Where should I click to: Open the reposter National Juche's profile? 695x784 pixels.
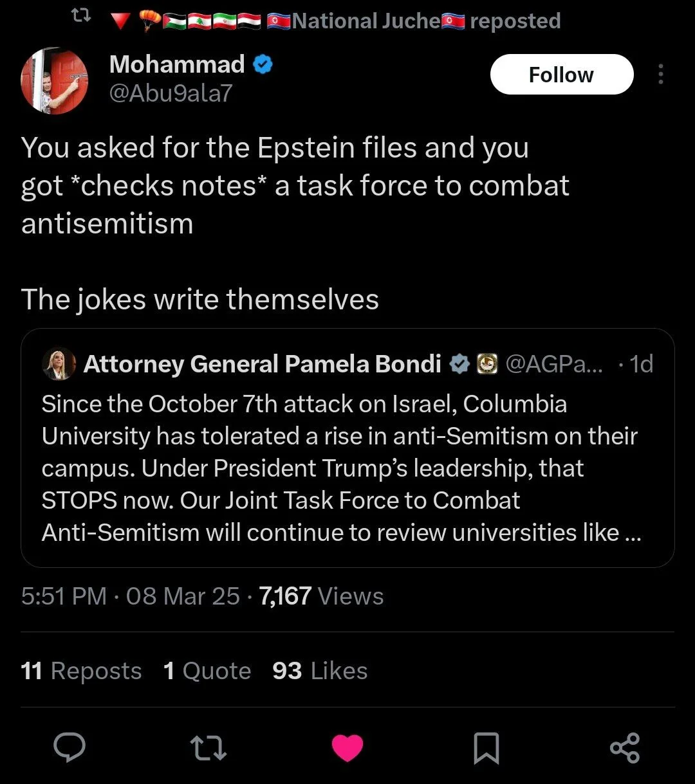point(366,21)
